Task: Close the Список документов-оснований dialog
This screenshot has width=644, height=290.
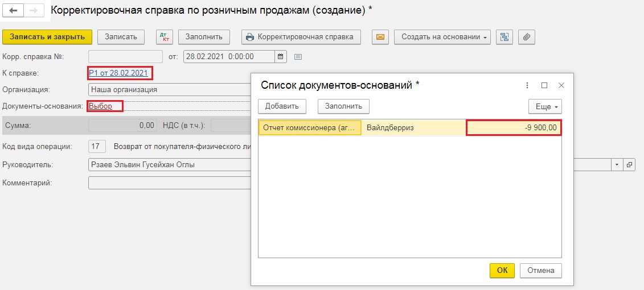Action: [x=561, y=85]
